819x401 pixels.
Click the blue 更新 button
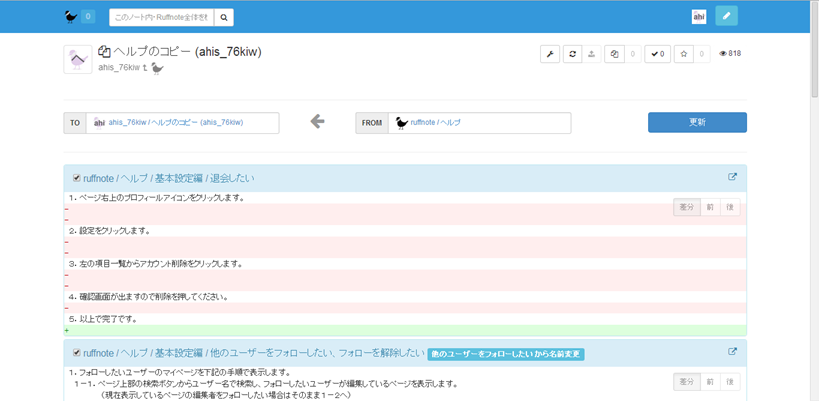pyautogui.click(x=697, y=122)
